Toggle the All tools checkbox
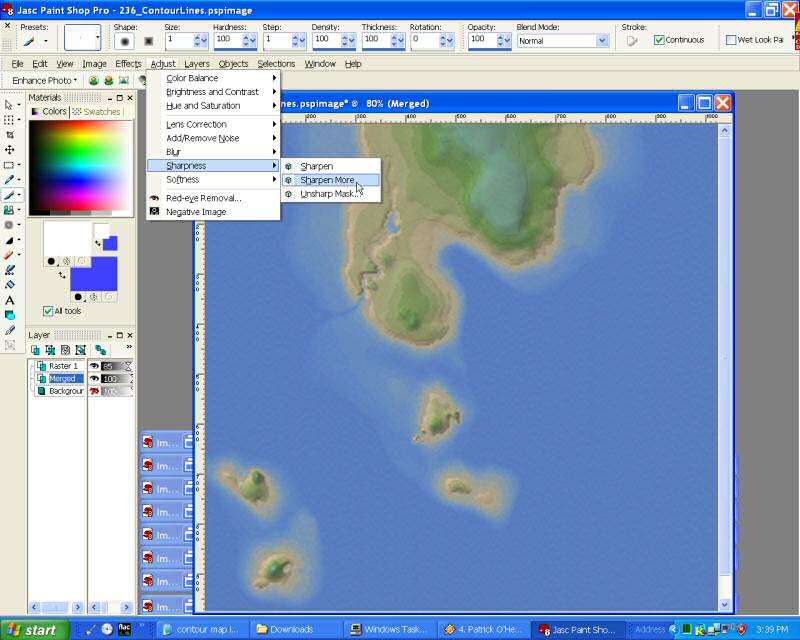This screenshot has height=640, width=800. [x=48, y=311]
